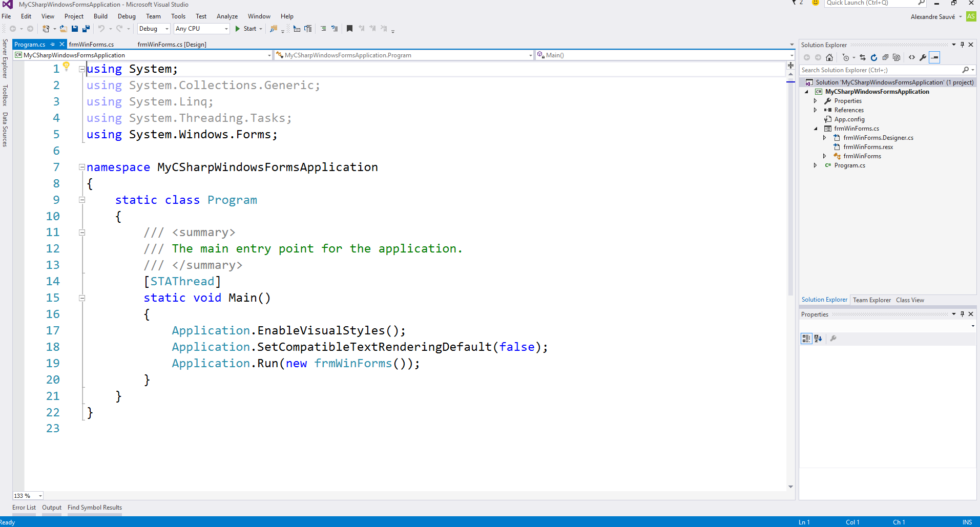Click the editor vertical scrollbar down arrow
This screenshot has width=980, height=527.
pos(790,487)
